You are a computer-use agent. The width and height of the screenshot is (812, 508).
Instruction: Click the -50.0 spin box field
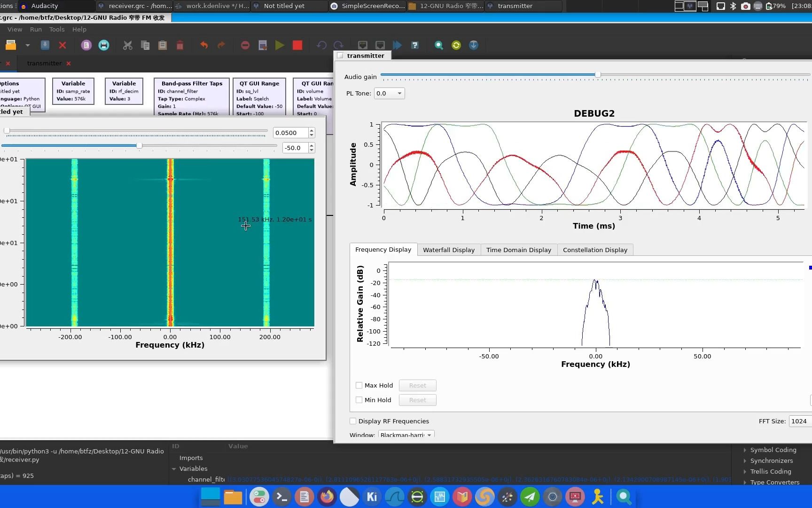point(295,148)
